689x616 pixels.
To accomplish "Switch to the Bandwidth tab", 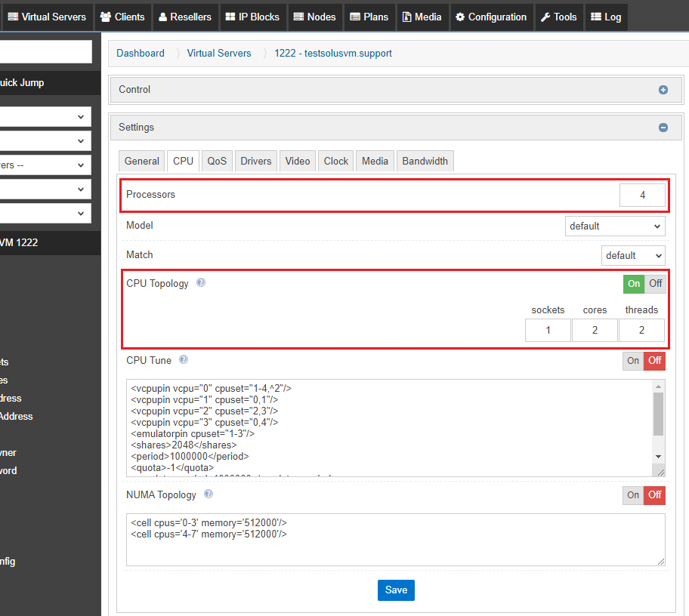I will [425, 161].
